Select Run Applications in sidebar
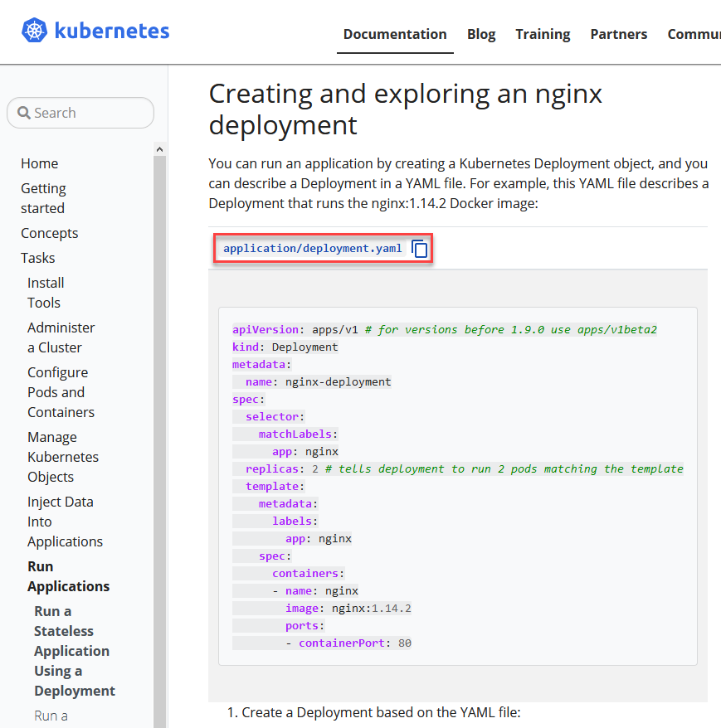Screen dimensions: 721x728 [68, 576]
